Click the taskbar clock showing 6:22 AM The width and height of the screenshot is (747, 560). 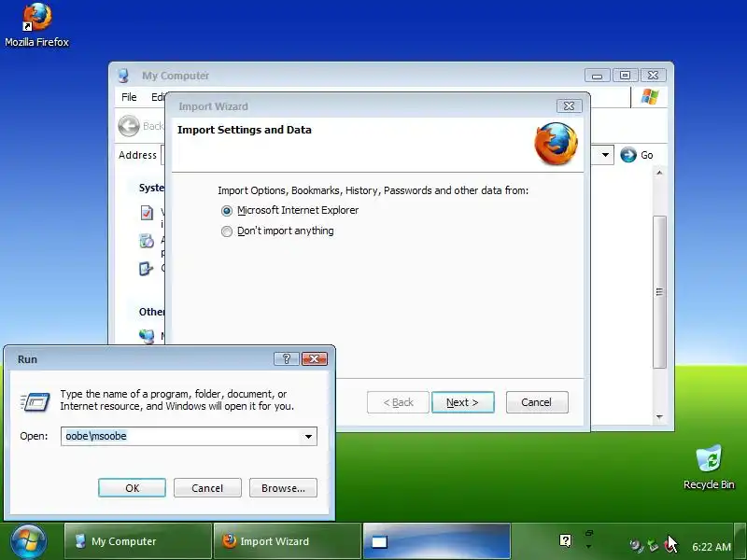click(x=711, y=547)
